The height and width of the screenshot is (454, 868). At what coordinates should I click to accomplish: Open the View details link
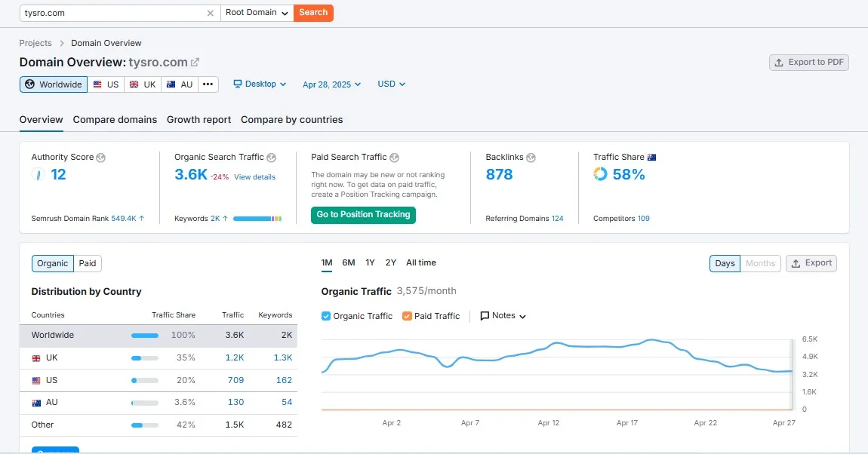[254, 177]
